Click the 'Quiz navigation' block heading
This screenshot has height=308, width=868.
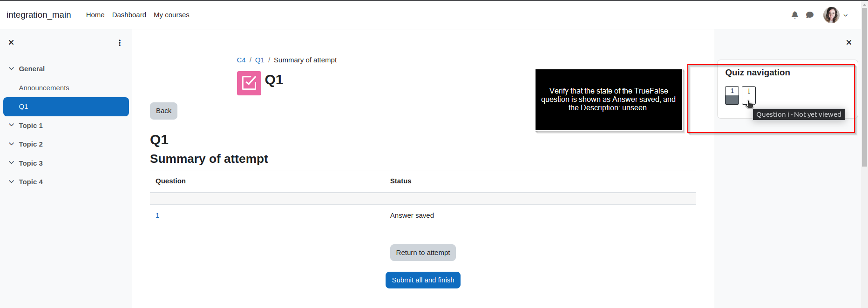(x=758, y=73)
